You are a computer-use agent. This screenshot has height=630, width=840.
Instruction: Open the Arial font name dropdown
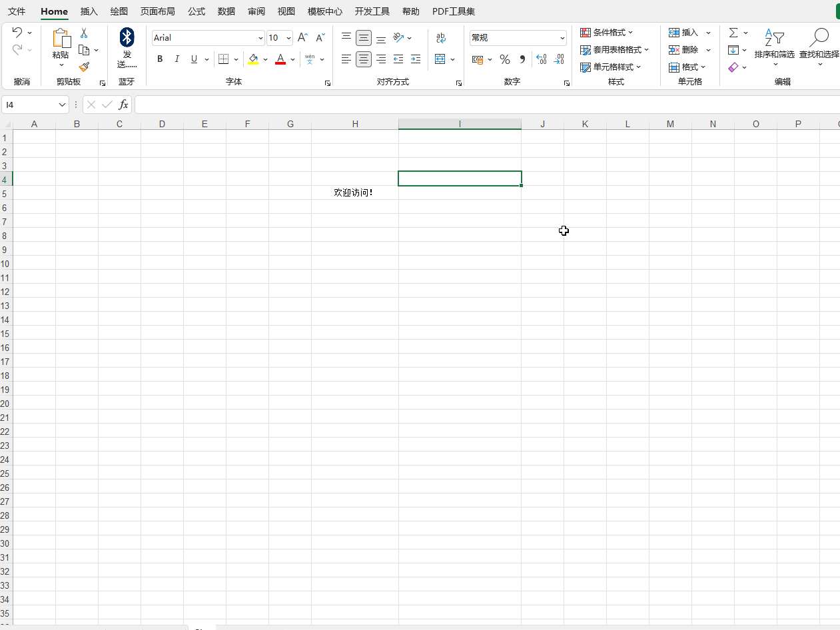(x=260, y=38)
